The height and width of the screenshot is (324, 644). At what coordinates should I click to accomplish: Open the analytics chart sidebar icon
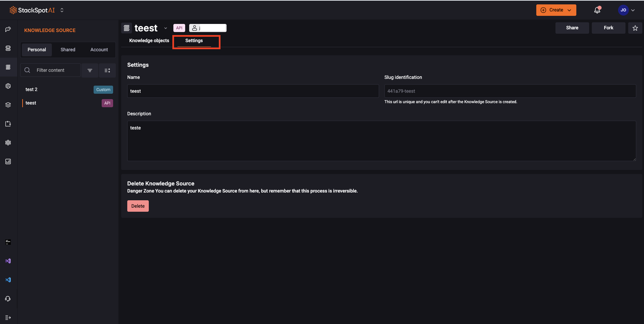(x=8, y=161)
